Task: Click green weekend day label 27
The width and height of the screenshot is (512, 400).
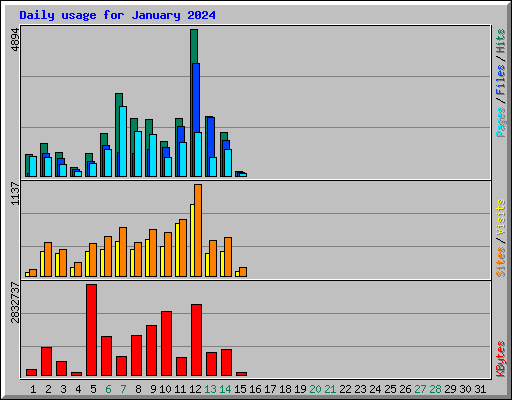Action: tap(420, 389)
